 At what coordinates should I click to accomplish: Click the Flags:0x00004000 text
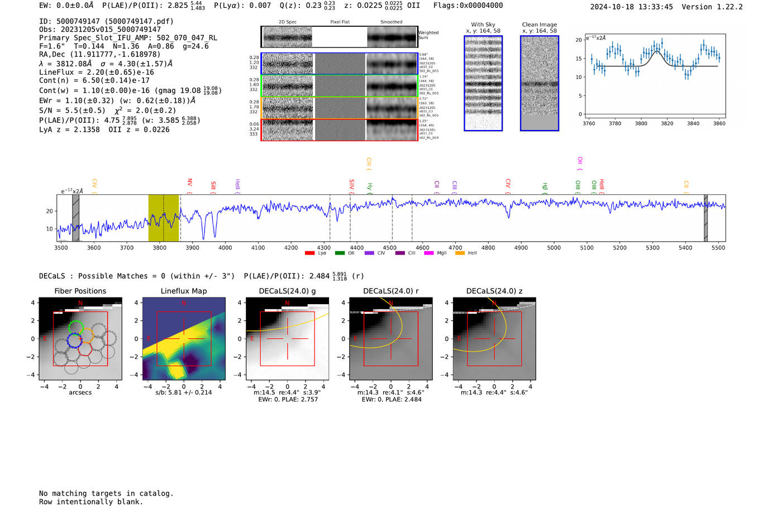click(468, 6)
